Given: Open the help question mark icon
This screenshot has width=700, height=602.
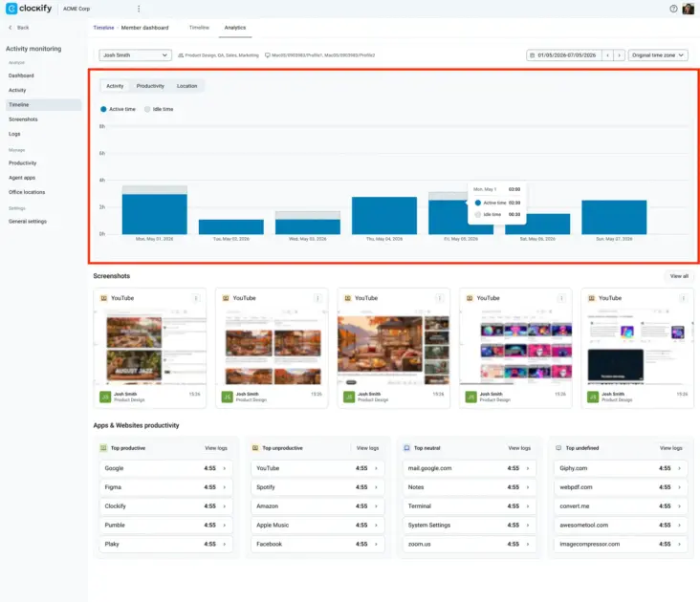Looking at the screenshot, I should (x=673, y=9).
